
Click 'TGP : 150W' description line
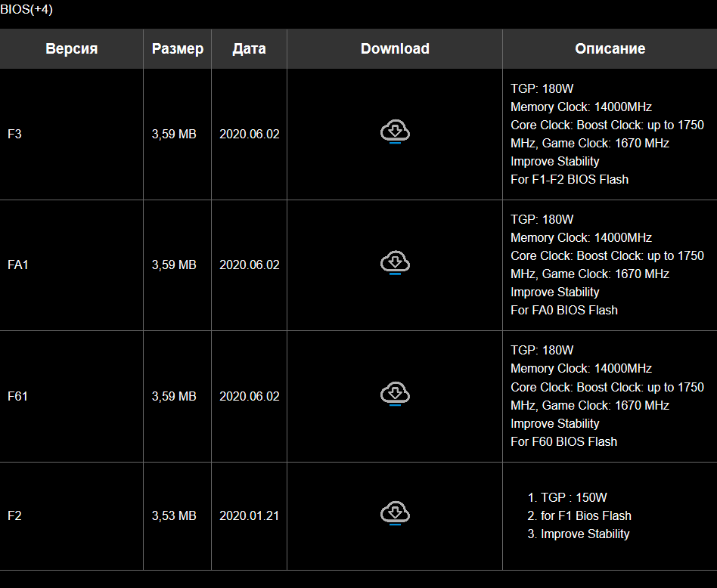point(574,497)
